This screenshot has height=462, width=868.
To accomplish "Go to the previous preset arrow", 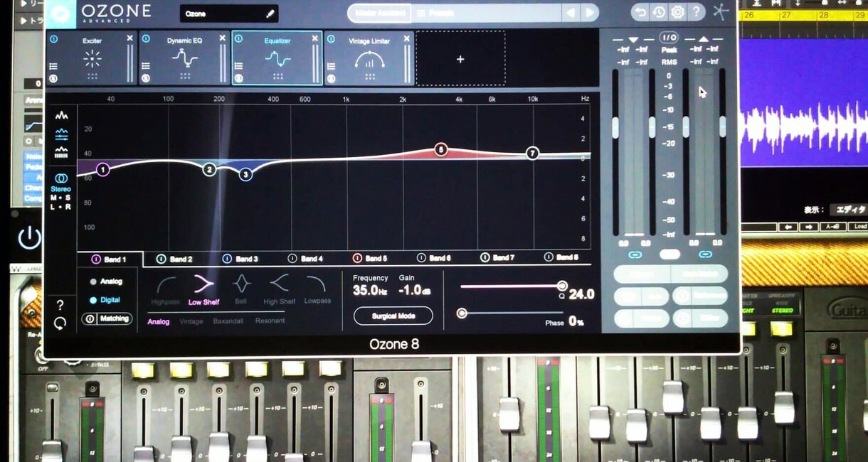I will (570, 13).
